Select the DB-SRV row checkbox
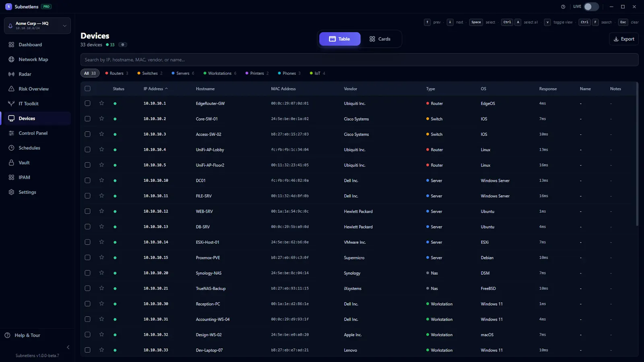The width and height of the screenshot is (644, 362). pos(87,226)
